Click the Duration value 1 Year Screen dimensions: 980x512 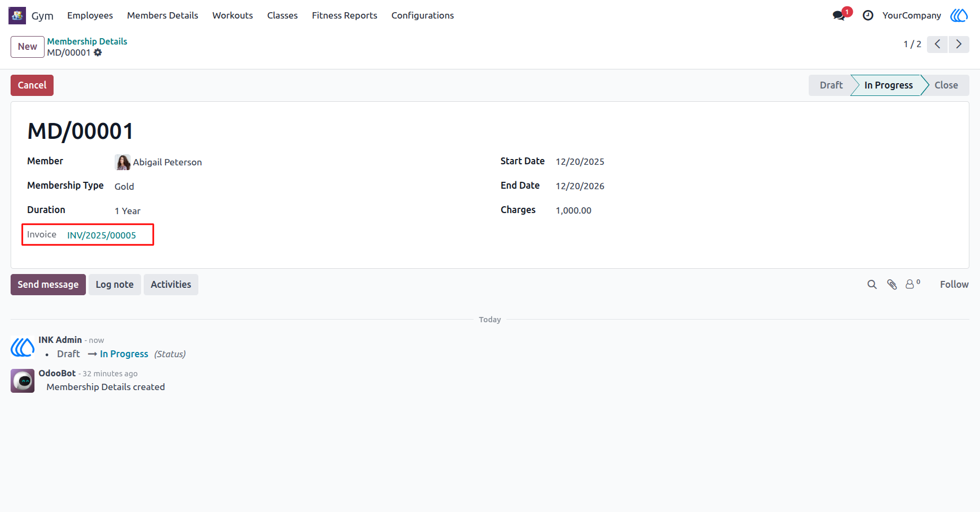(x=127, y=211)
